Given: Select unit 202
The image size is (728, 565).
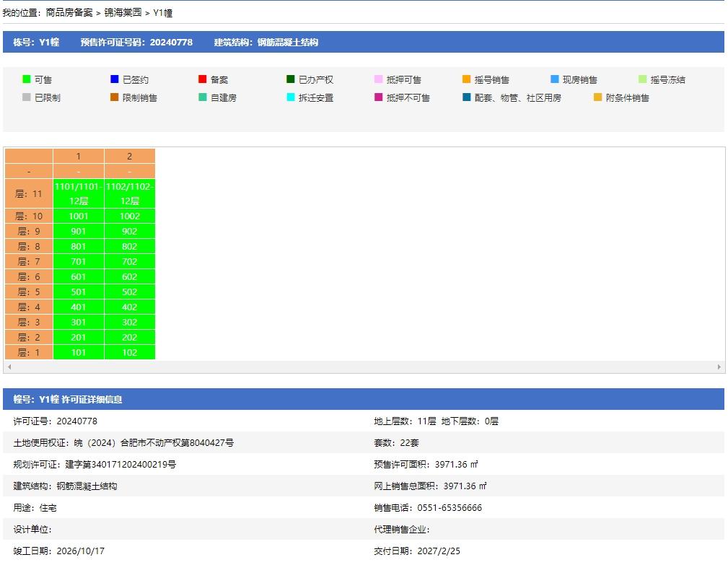Looking at the screenshot, I should 130,338.
